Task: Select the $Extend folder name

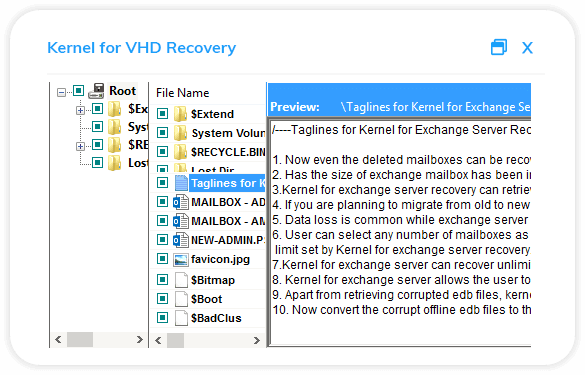Action: [212, 114]
